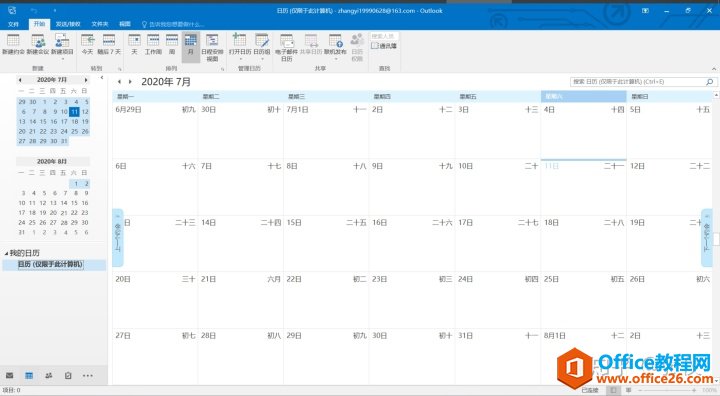Switch to Normal view in status bar
Viewport: 720px width, 396px height.
[613, 390]
